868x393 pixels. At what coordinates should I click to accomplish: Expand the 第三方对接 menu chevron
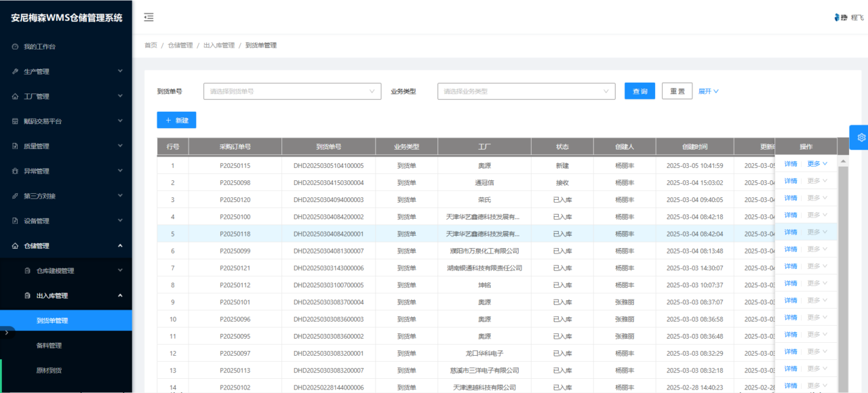pos(120,196)
